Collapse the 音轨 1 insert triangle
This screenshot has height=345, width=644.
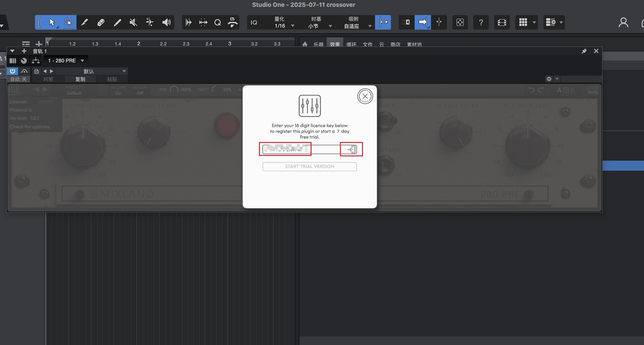[12, 51]
